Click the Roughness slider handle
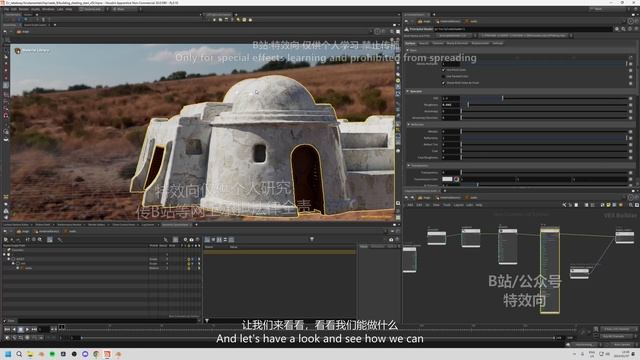The height and width of the screenshot is (360, 640). pos(468,105)
